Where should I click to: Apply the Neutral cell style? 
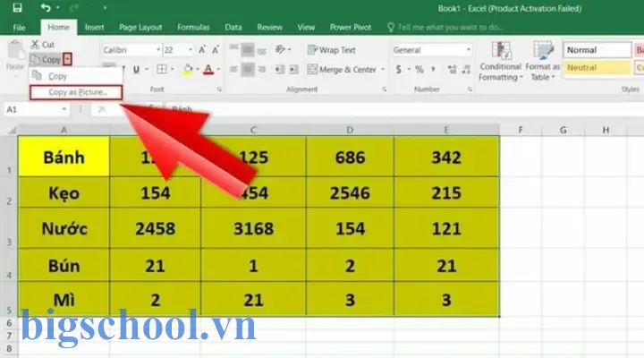597,67
